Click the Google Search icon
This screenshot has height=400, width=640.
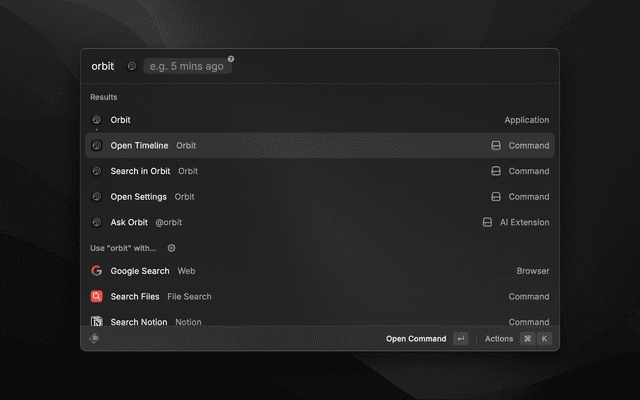[x=97, y=271]
